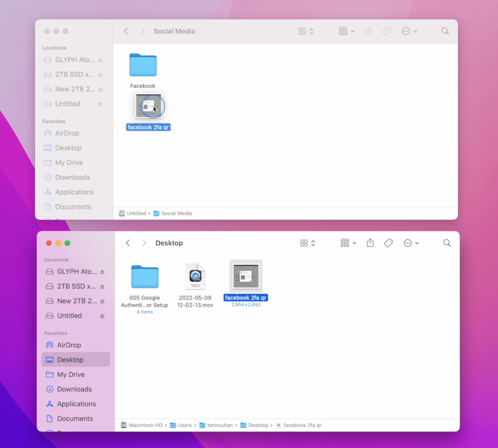498x448 pixels.
Task: Open the More actions menu in Desktop window
Action: 411,243
